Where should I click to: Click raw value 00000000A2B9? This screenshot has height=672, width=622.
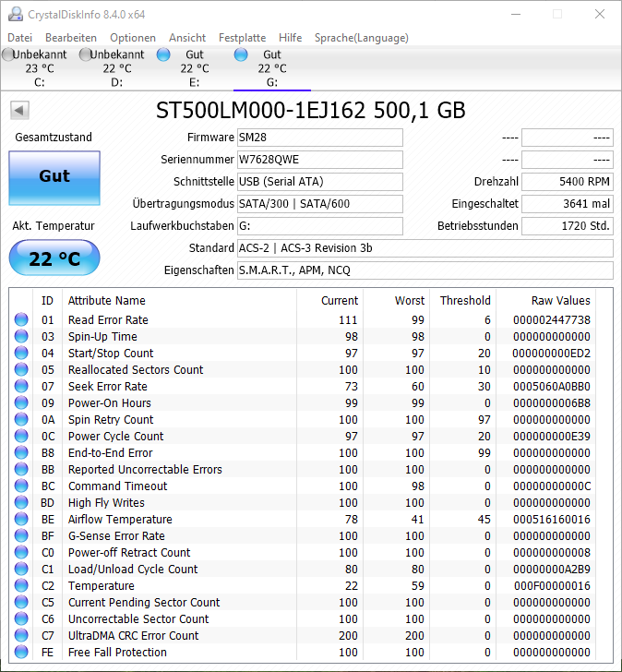[x=552, y=570]
